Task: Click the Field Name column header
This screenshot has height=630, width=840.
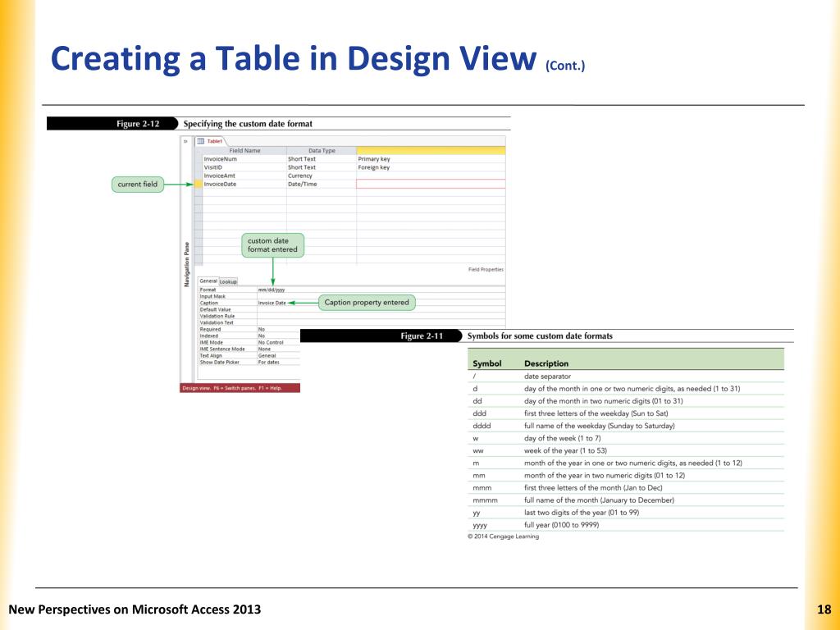Action: pos(244,151)
